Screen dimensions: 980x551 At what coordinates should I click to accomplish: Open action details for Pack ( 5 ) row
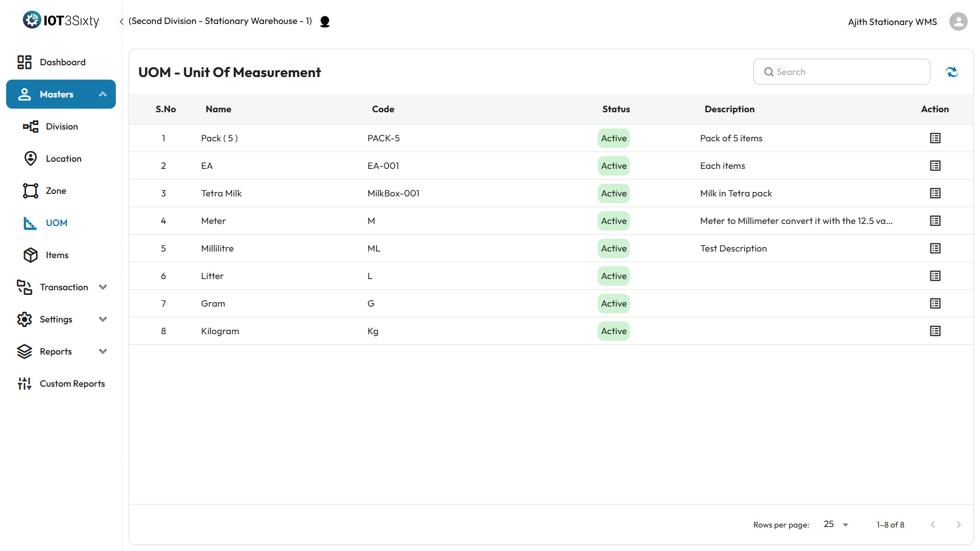tap(935, 138)
